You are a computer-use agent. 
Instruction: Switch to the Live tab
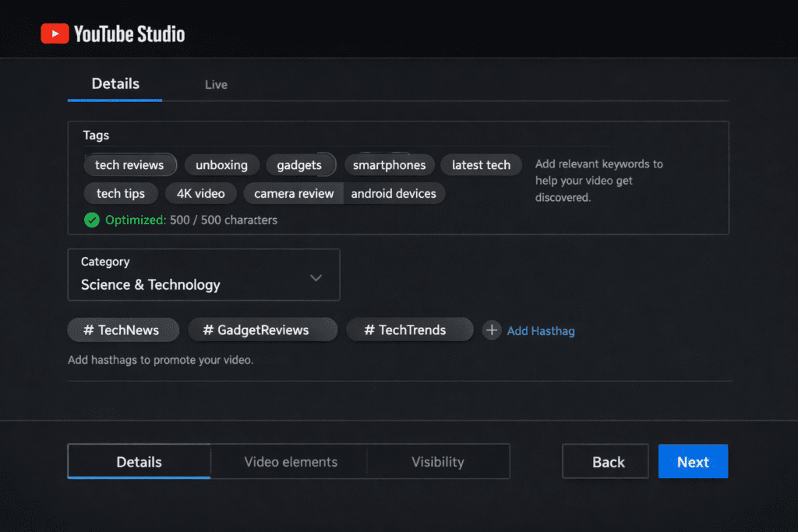point(216,85)
